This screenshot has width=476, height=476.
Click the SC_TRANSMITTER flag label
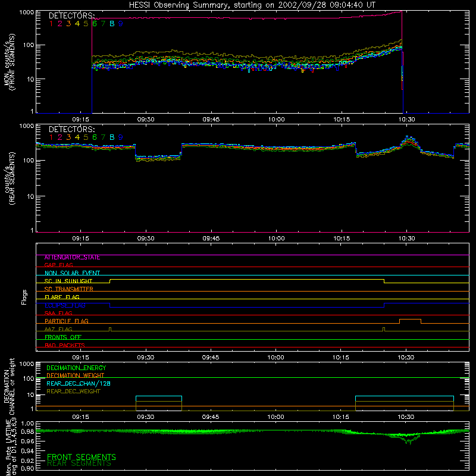point(69,289)
